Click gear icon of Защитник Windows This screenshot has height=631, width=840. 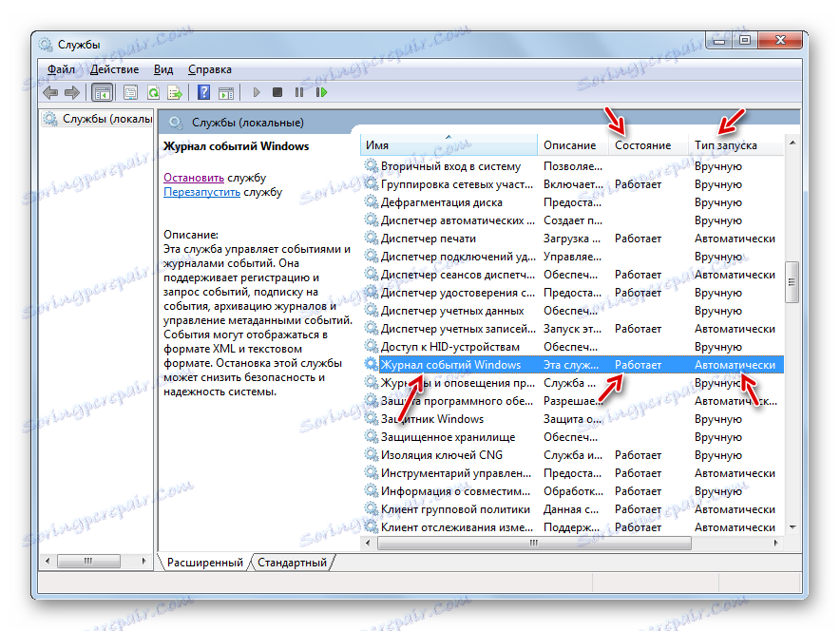pos(372,419)
